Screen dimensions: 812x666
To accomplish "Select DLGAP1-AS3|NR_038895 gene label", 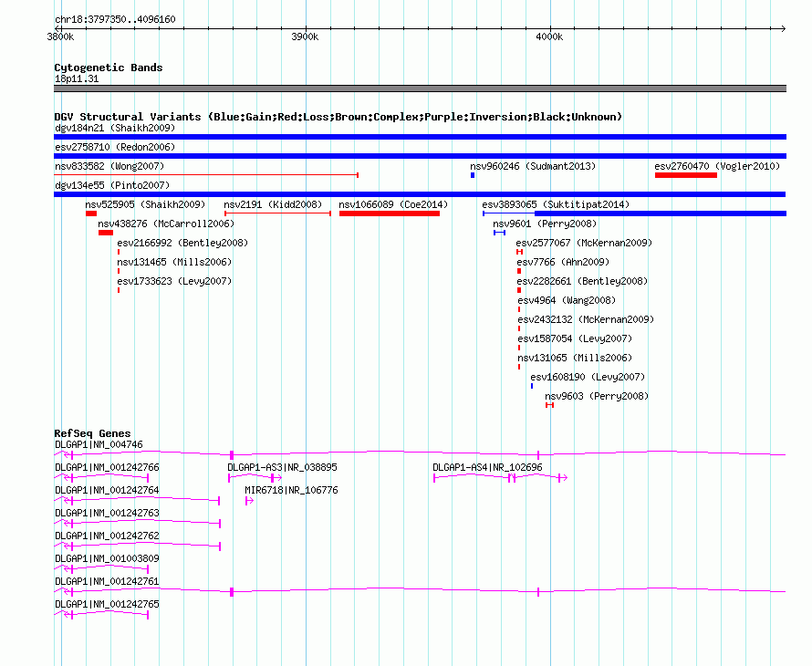I will tap(282, 467).
